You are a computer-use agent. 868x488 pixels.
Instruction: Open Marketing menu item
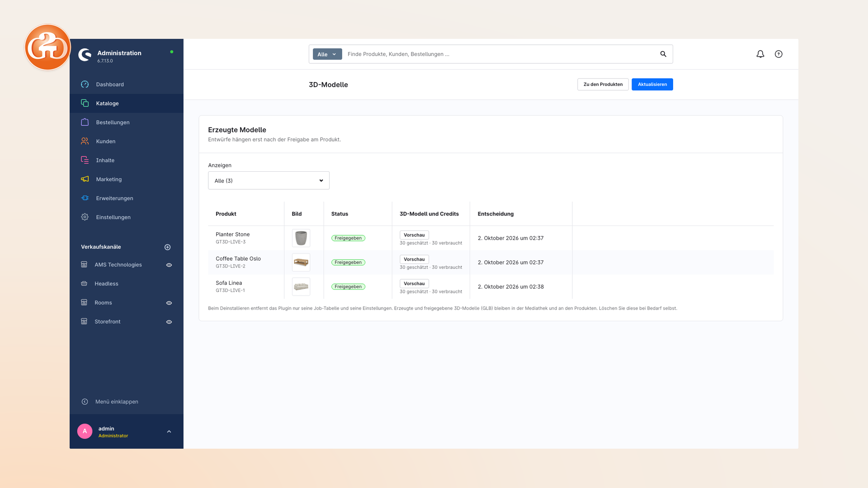pos(127,179)
